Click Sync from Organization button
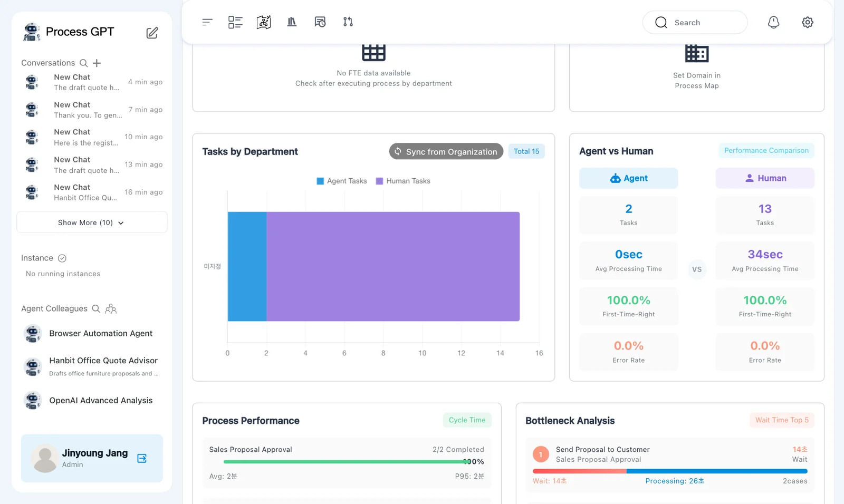 click(446, 151)
